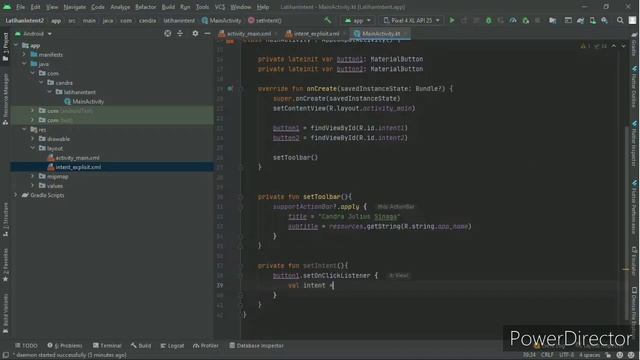Open the Navigate menu

click(75, 7)
